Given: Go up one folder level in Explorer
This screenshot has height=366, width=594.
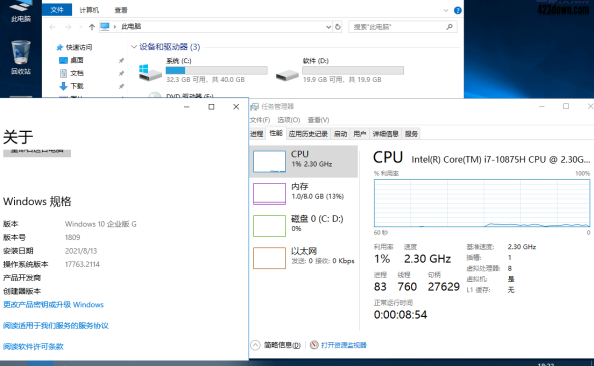Looking at the screenshot, I should pyautogui.click(x=92, y=27).
